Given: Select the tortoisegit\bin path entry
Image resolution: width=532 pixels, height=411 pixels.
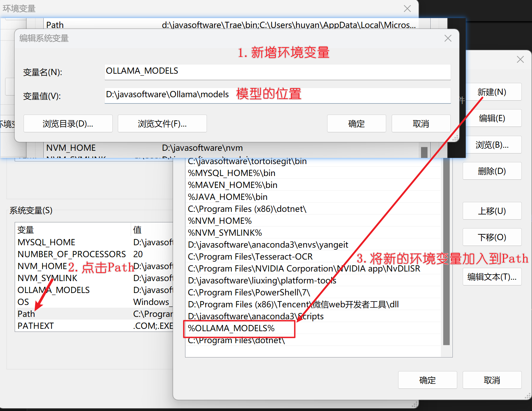Looking at the screenshot, I should click(x=313, y=162).
